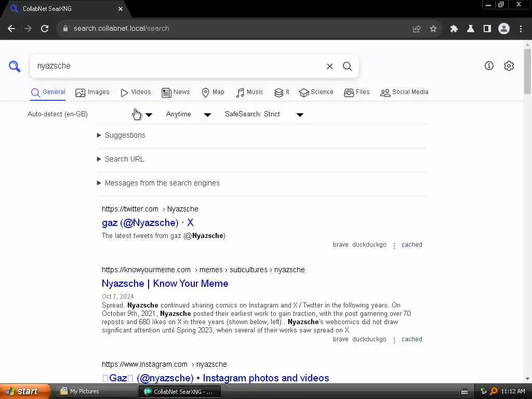
Task: Go back with the browser back arrow
Action: pos(11,29)
